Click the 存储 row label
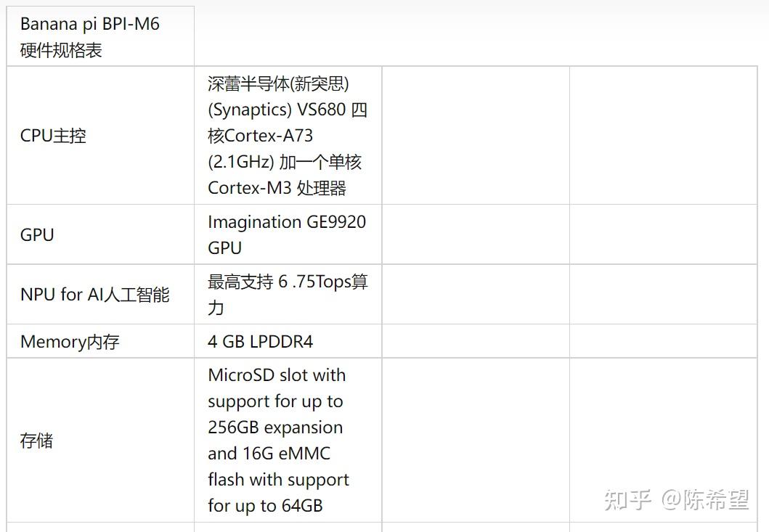The width and height of the screenshot is (769, 532). (36, 441)
